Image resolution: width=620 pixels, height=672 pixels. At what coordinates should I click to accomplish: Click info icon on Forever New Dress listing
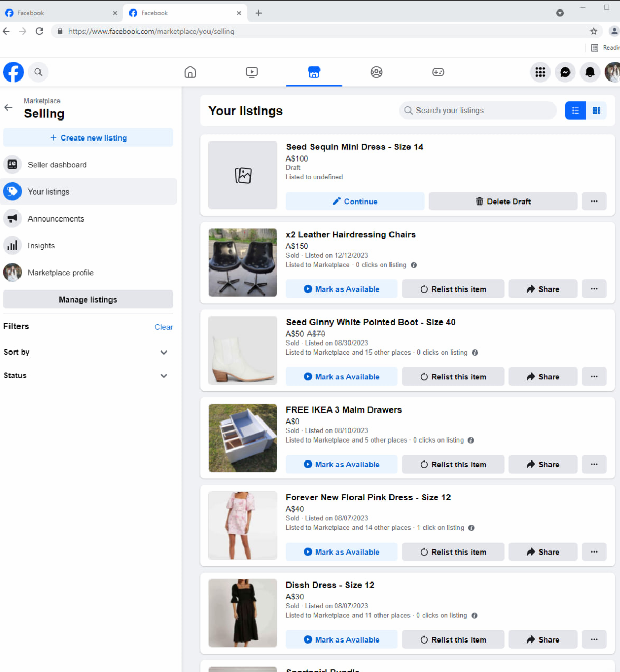coord(472,528)
